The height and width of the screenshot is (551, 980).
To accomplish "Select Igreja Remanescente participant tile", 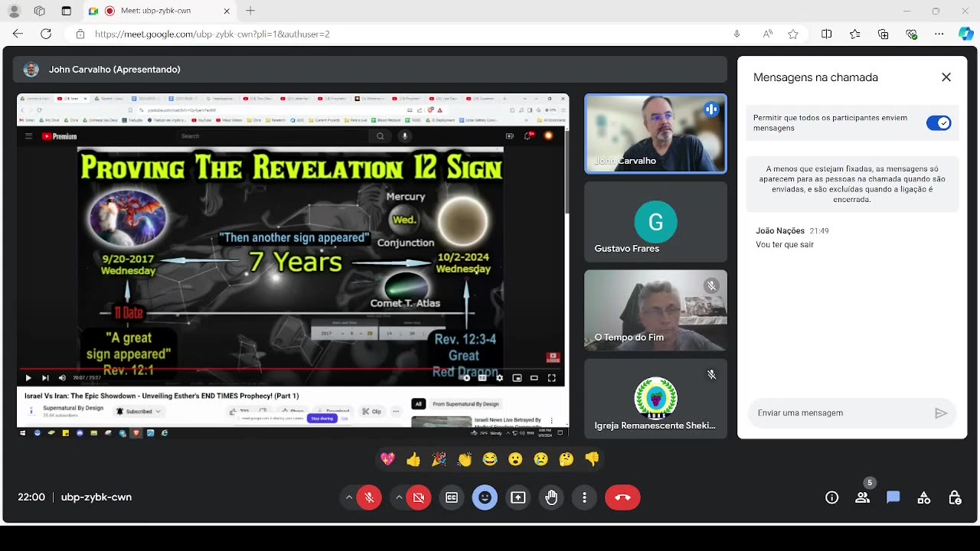I will (x=655, y=398).
